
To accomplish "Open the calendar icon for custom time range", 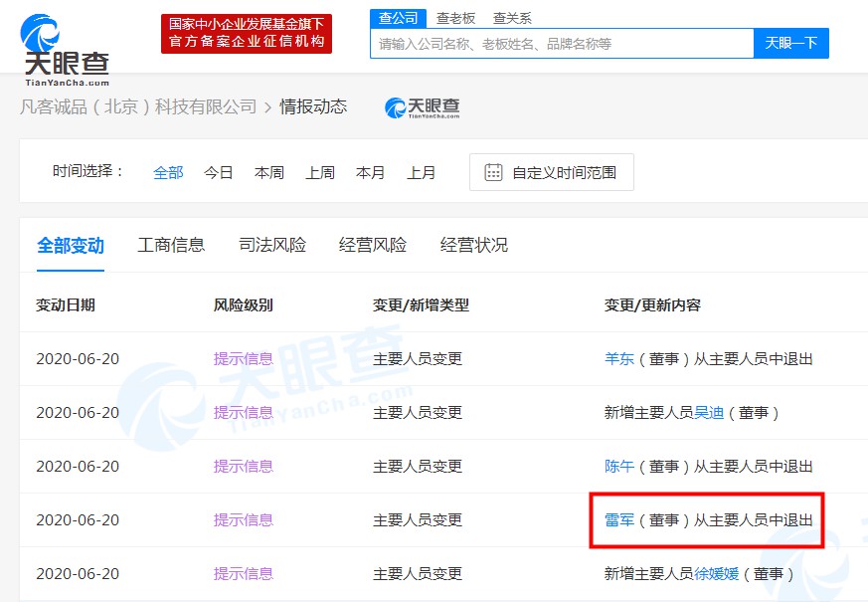I will [493, 172].
